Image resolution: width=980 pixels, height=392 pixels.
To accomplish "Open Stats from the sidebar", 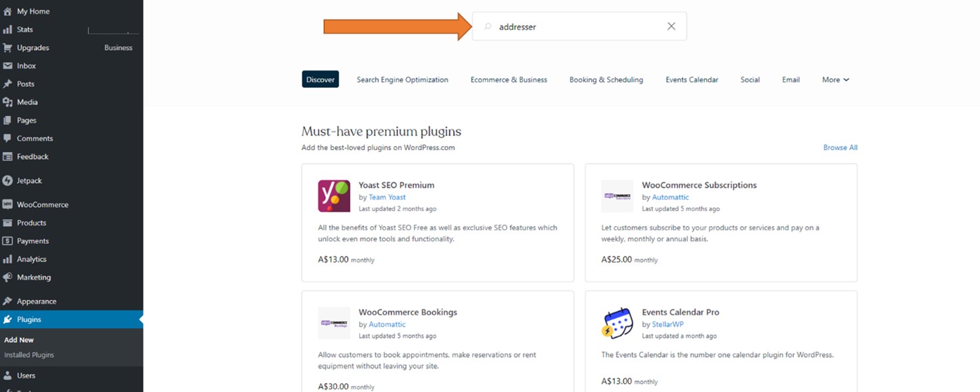I will coord(25,29).
